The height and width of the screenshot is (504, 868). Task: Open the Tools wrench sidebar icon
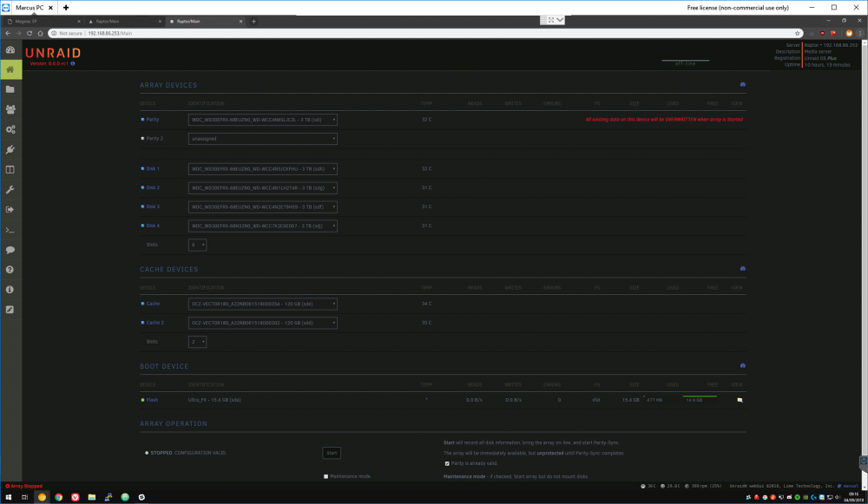[x=10, y=190]
